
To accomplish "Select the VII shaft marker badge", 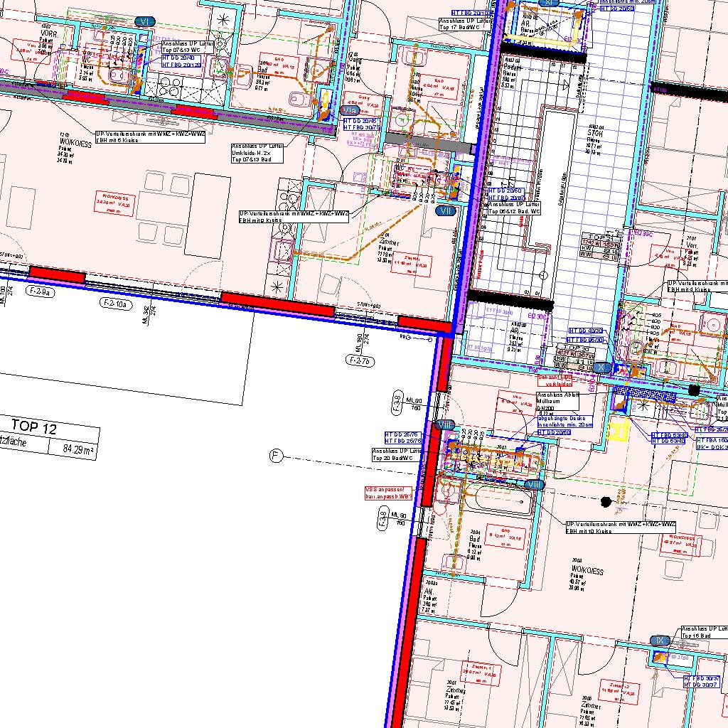I will tap(446, 210).
